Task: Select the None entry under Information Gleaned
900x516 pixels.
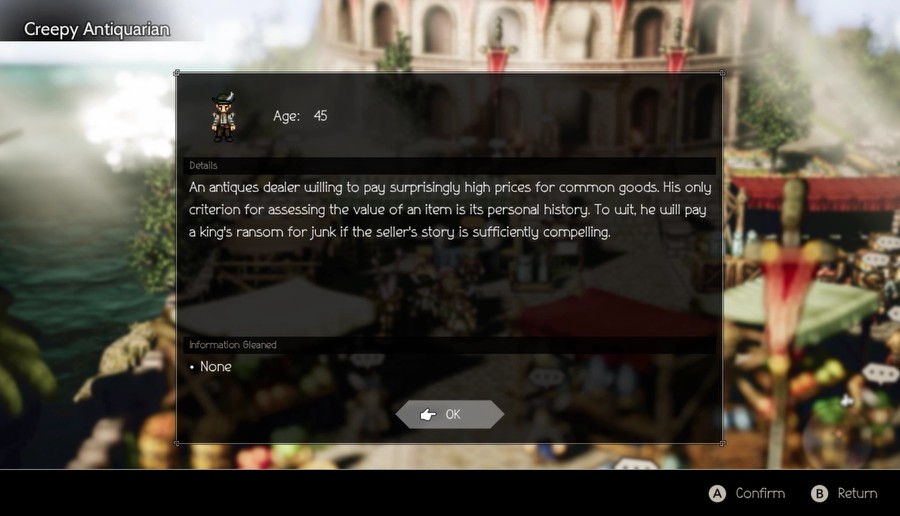Action: coord(215,367)
